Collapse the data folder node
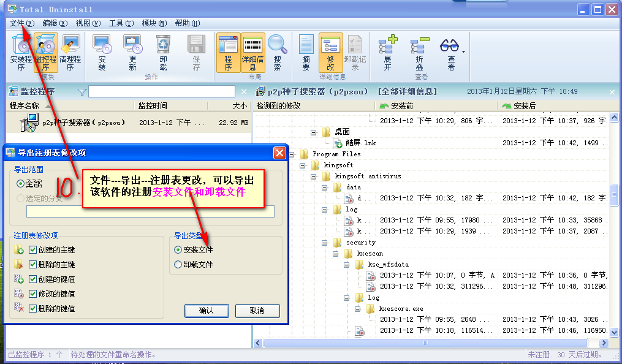622x364 pixels. click(325, 188)
